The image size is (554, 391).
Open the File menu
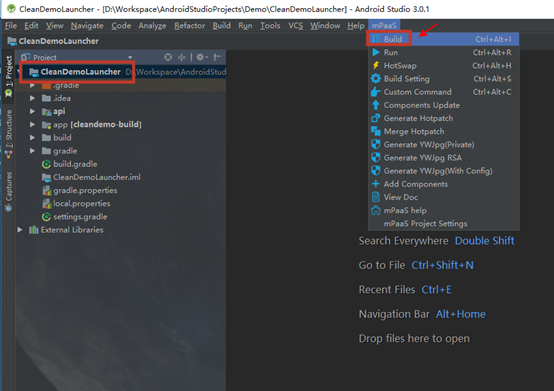pos(11,26)
